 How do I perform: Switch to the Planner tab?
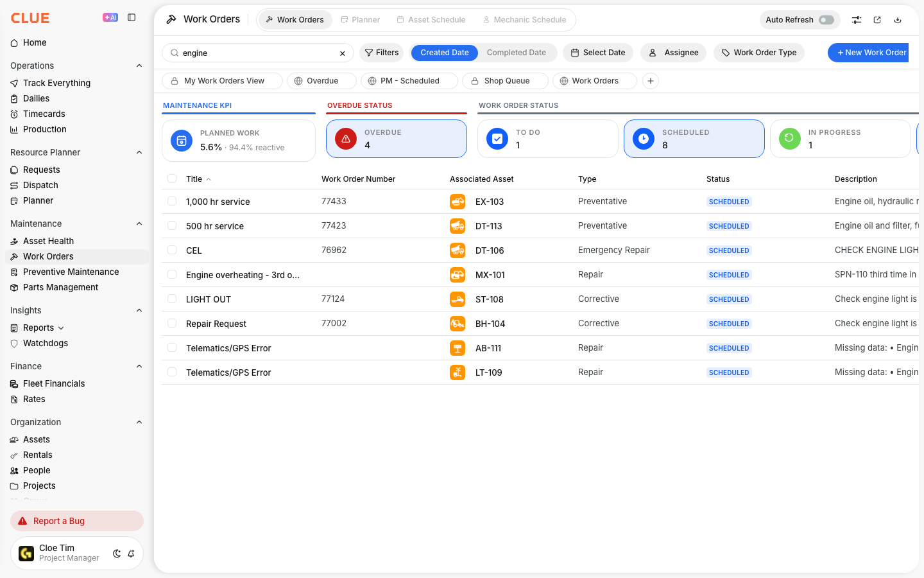pos(360,20)
